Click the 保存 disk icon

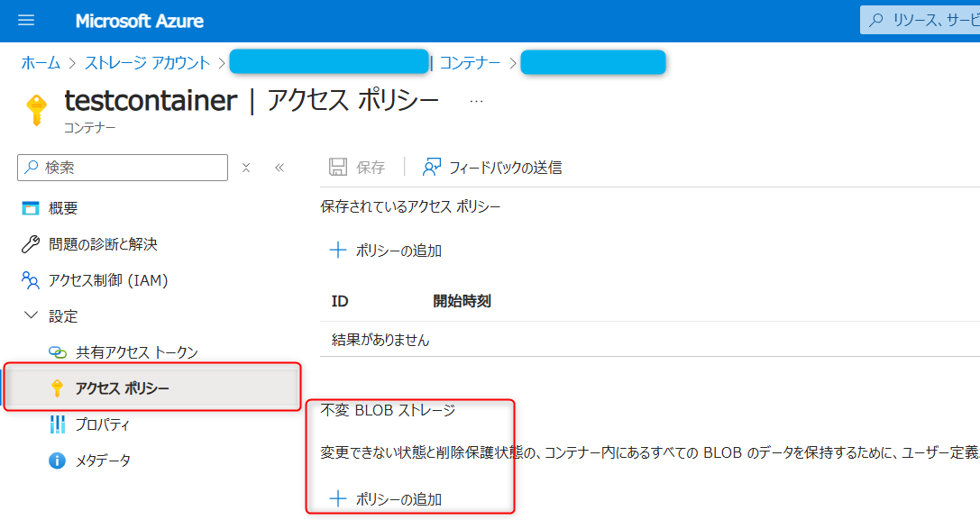click(338, 167)
